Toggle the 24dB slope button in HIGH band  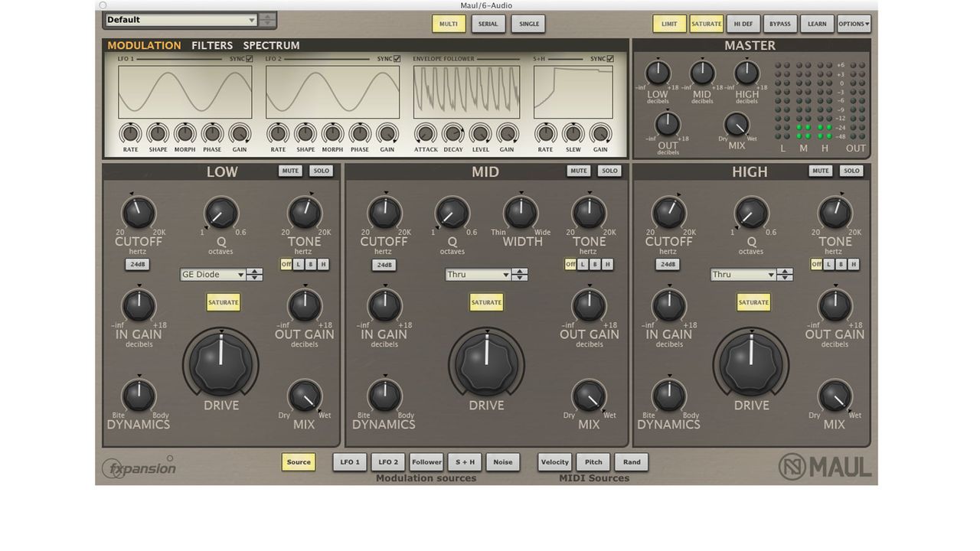[x=668, y=265]
